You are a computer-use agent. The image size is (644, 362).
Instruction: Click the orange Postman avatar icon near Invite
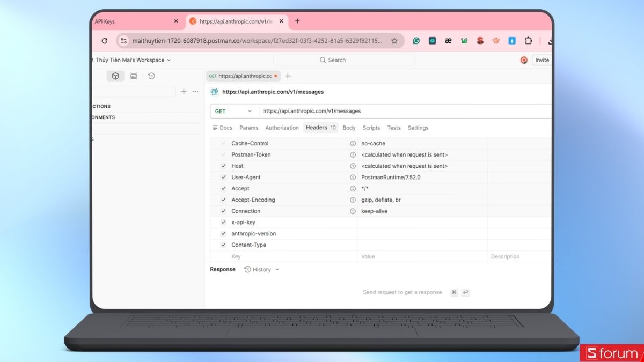tap(524, 60)
